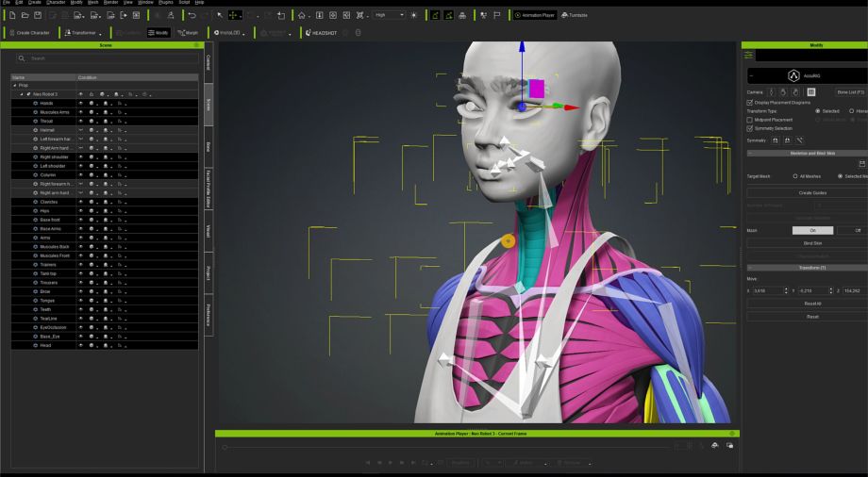868x477 pixels.
Task: Toggle visibility eye for Hands row
Action: click(x=81, y=104)
